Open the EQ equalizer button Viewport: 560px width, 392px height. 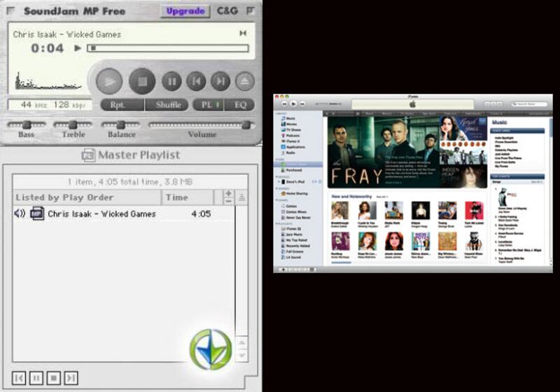click(239, 104)
